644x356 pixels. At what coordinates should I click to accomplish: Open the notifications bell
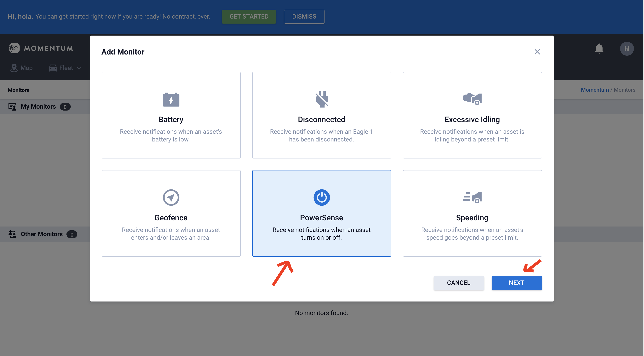click(599, 49)
